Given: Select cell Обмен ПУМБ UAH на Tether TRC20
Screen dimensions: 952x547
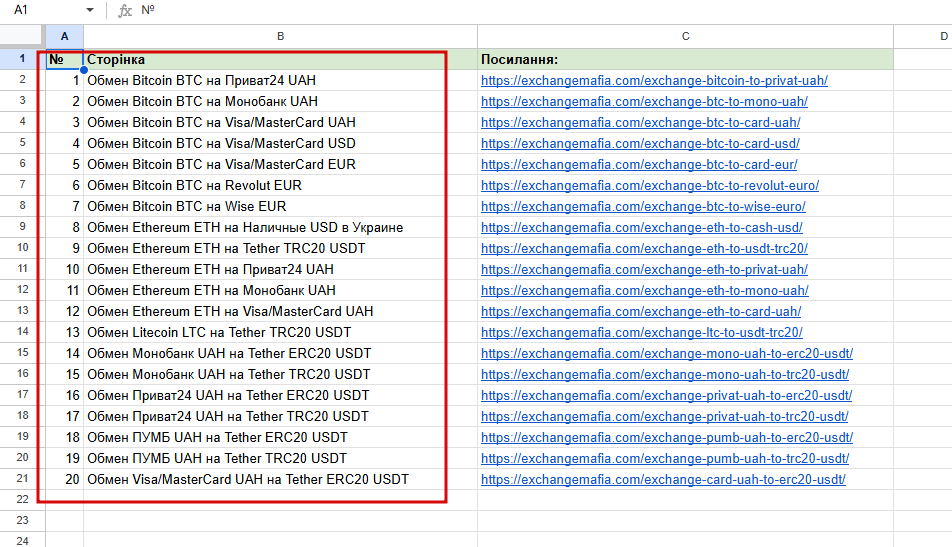Looking at the screenshot, I should 280,458.
